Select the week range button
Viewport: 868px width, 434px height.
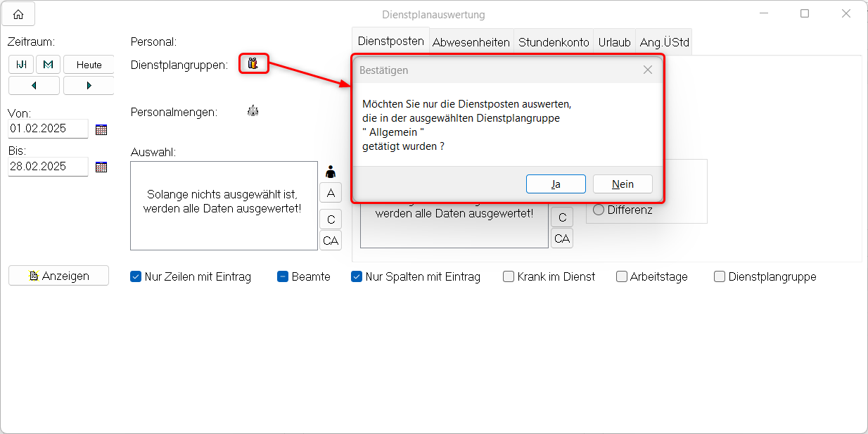click(21, 65)
